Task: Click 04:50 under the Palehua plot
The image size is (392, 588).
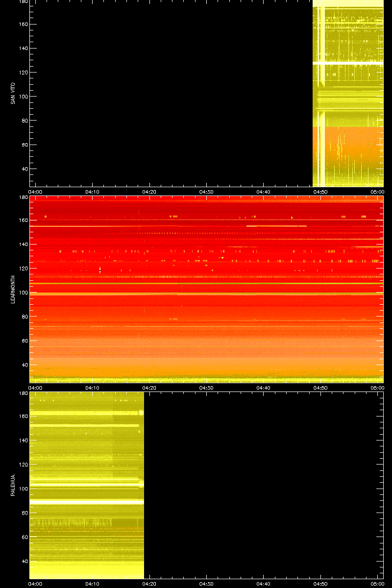Action: tap(320, 584)
